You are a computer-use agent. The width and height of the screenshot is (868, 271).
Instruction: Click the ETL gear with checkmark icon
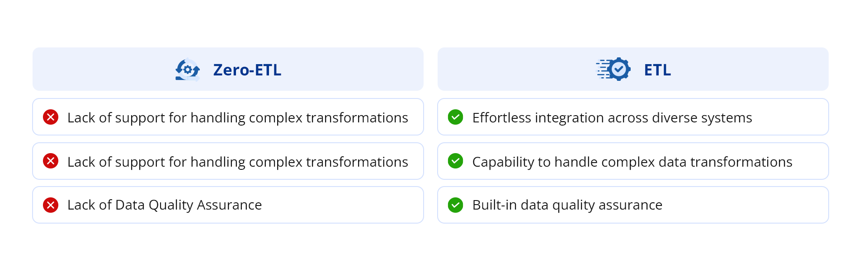pyautogui.click(x=614, y=69)
